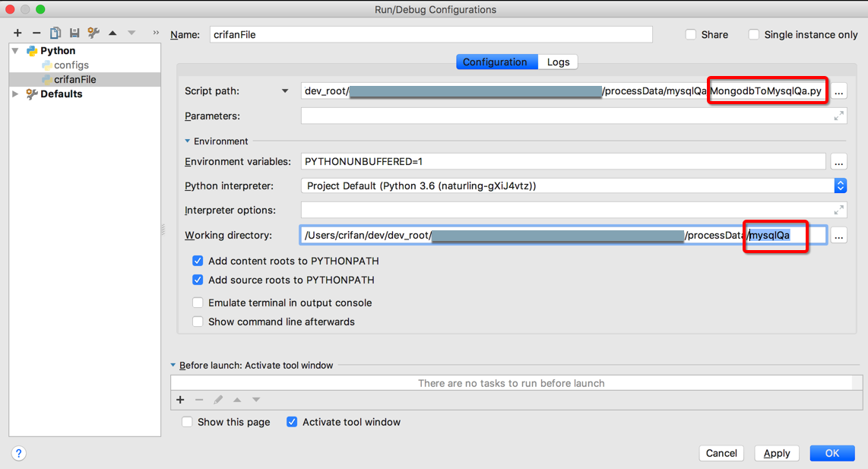
Task: Confirm with the OK button
Action: coord(832,454)
